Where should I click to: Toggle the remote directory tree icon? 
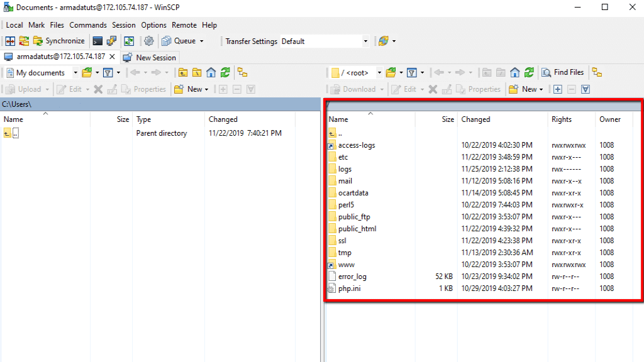point(597,73)
